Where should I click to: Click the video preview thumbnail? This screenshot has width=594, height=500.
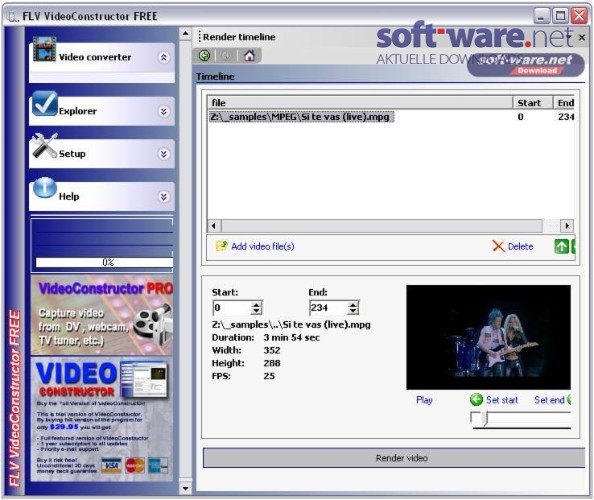(x=488, y=338)
